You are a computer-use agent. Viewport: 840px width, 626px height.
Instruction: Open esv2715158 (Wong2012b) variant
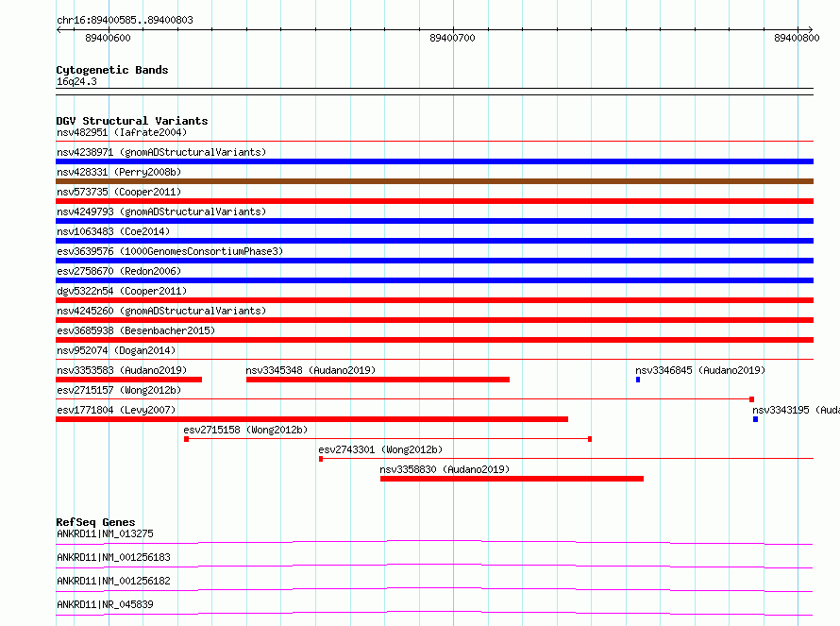point(245,430)
